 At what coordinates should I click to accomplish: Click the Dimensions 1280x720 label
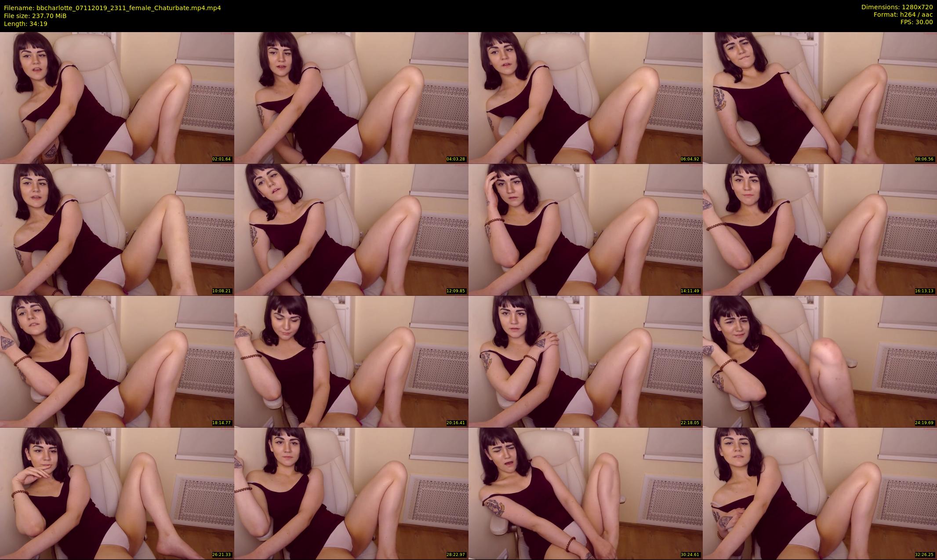897,7
